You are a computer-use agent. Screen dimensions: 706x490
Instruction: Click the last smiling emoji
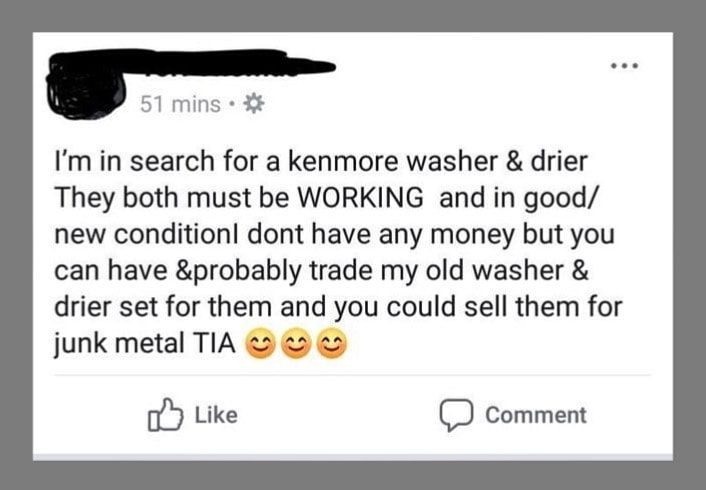click(332, 343)
